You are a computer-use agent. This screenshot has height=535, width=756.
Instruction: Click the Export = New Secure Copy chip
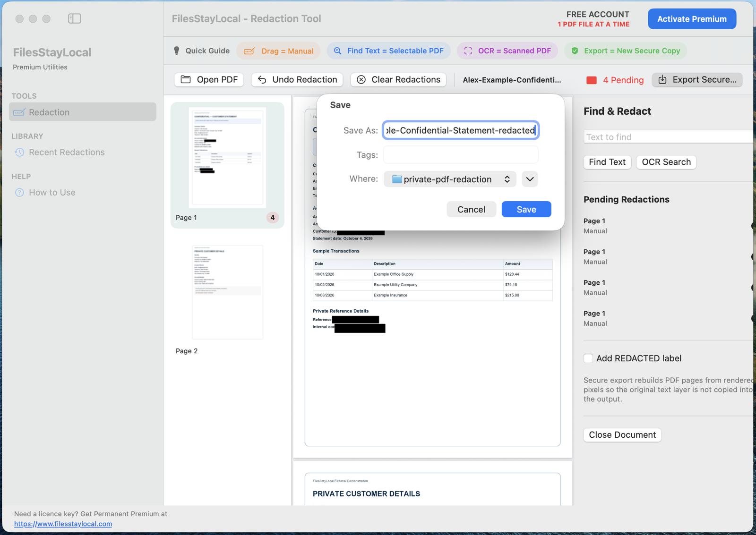click(625, 51)
